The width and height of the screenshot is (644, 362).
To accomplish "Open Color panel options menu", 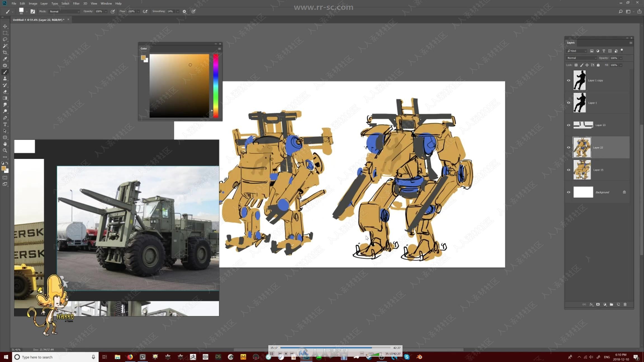I will click(x=219, y=49).
